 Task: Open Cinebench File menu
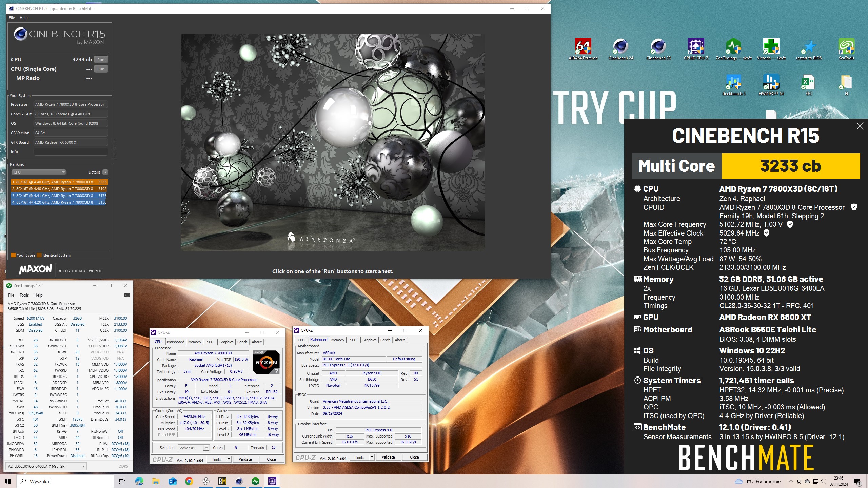pyautogui.click(x=12, y=18)
